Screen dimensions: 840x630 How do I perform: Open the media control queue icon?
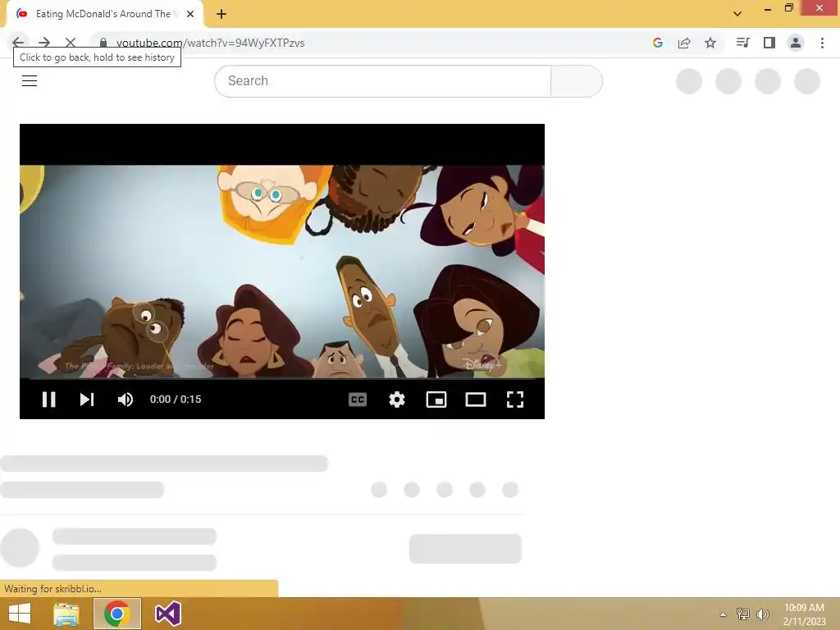742,43
